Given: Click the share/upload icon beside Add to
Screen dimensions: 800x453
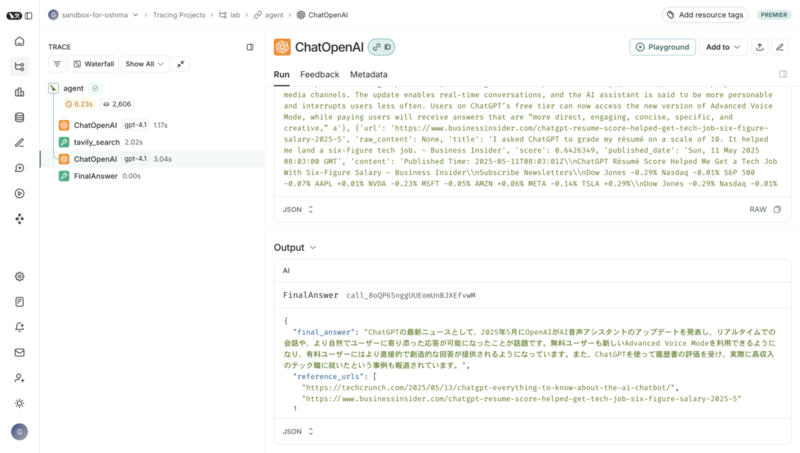Looking at the screenshot, I should (760, 47).
